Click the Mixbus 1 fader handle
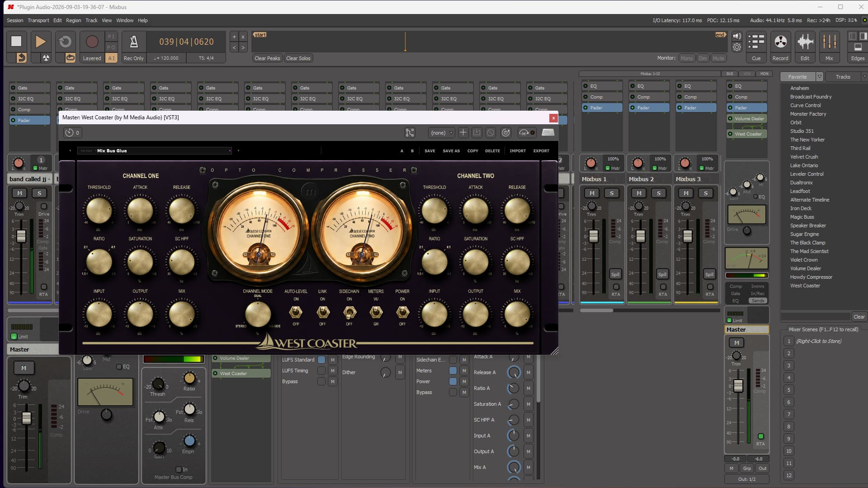The image size is (868, 488). 594,236
